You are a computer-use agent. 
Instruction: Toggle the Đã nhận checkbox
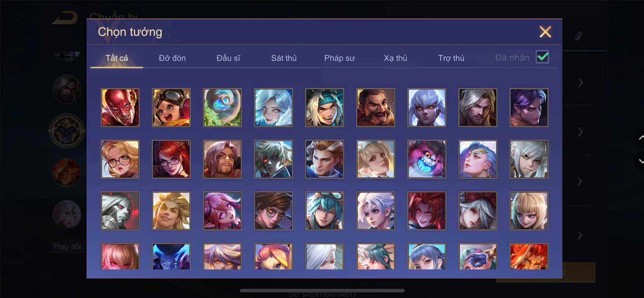pyautogui.click(x=542, y=57)
